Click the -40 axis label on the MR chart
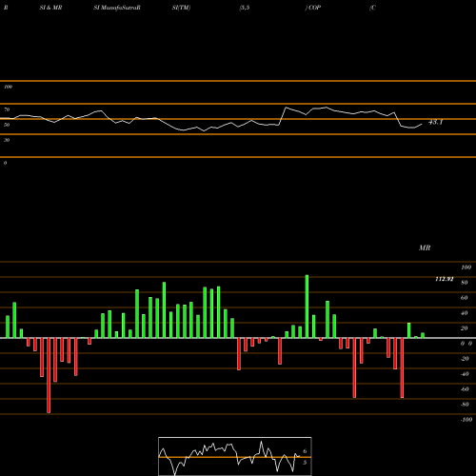This screenshot has width=476, height=476. pyautogui.click(x=465, y=374)
